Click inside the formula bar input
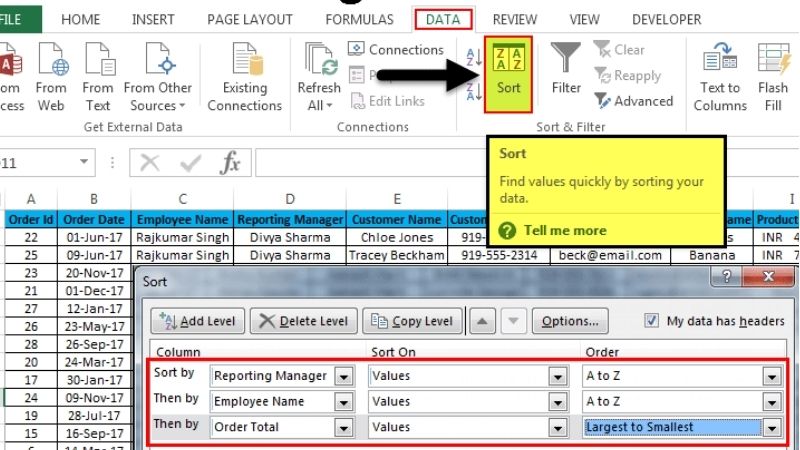Screen dimensions: 800x450 (370, 163)
